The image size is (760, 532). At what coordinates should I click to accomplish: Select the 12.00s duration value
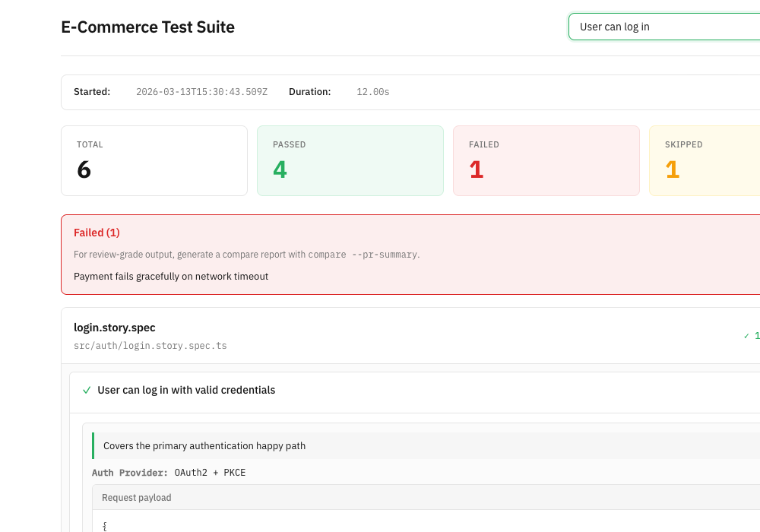click(372, 92)
